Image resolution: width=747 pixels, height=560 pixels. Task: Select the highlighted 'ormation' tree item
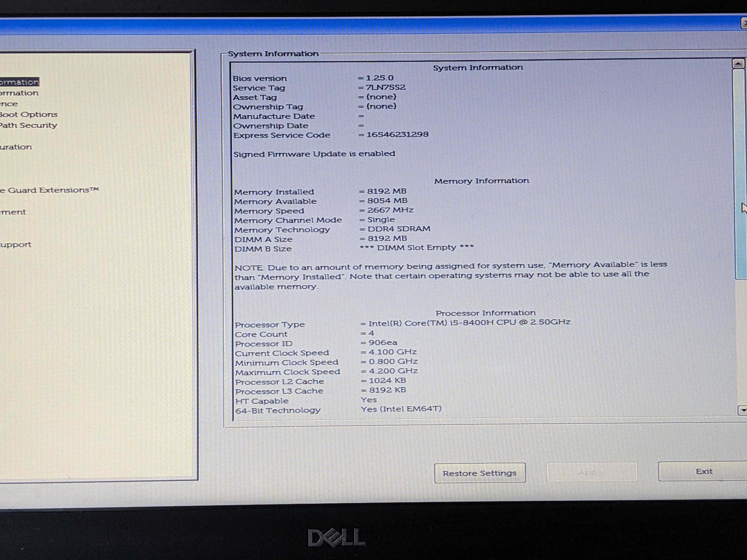tap(19, 82)
